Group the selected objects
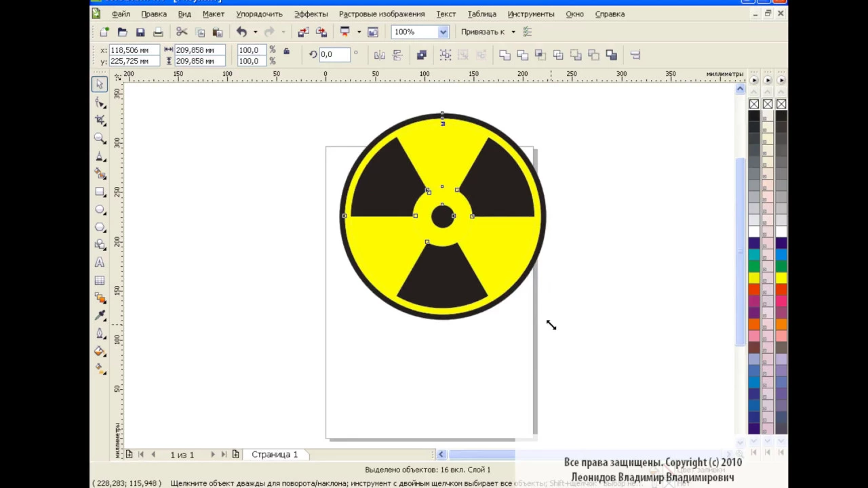Screen dimensions: 868x488 coord(446,55)
